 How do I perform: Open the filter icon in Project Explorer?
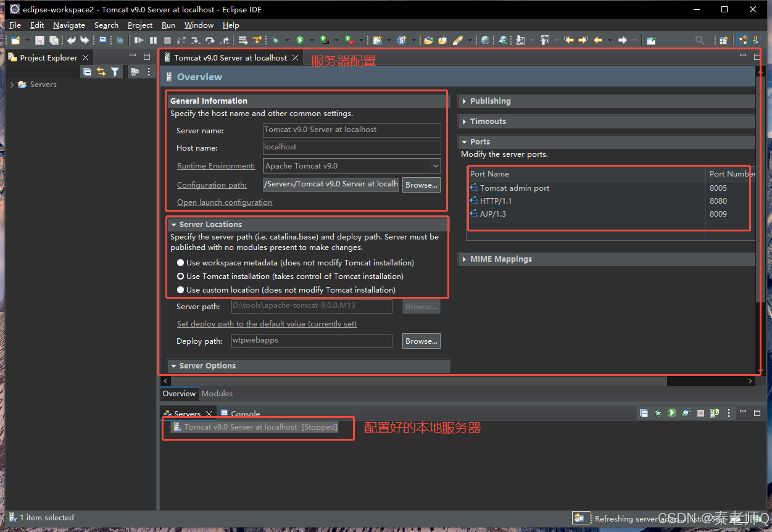coord(115,72)
